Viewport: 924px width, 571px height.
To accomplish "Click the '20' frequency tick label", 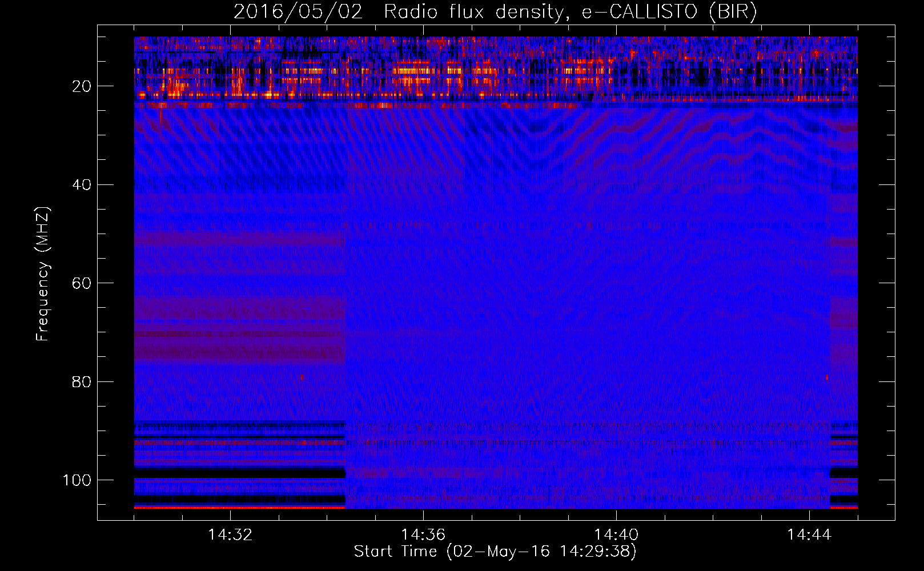I will 82,86.
